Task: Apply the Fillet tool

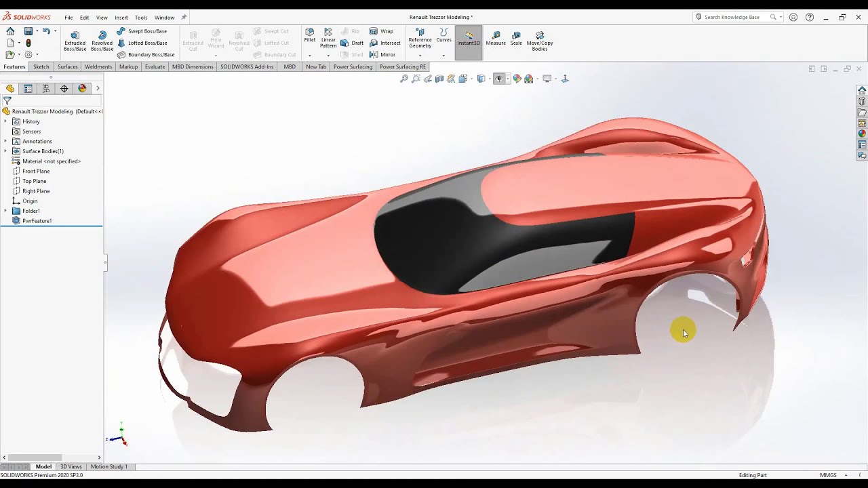Action: point(309,35)
